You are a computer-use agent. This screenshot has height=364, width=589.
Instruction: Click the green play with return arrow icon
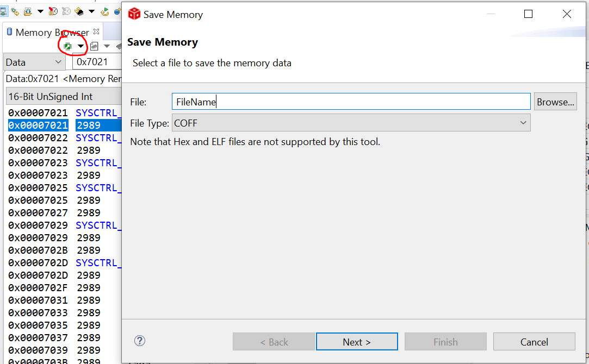[x=104, y=11]
